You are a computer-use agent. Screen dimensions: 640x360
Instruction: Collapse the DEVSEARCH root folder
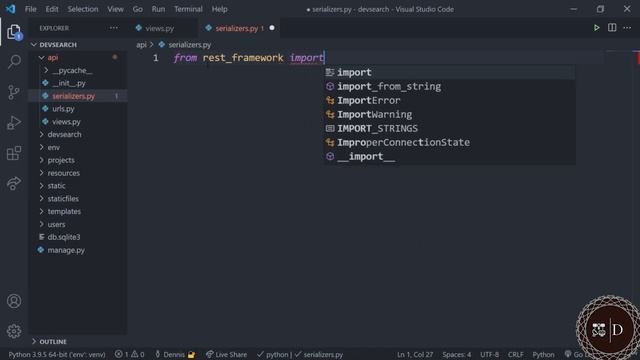78,44
